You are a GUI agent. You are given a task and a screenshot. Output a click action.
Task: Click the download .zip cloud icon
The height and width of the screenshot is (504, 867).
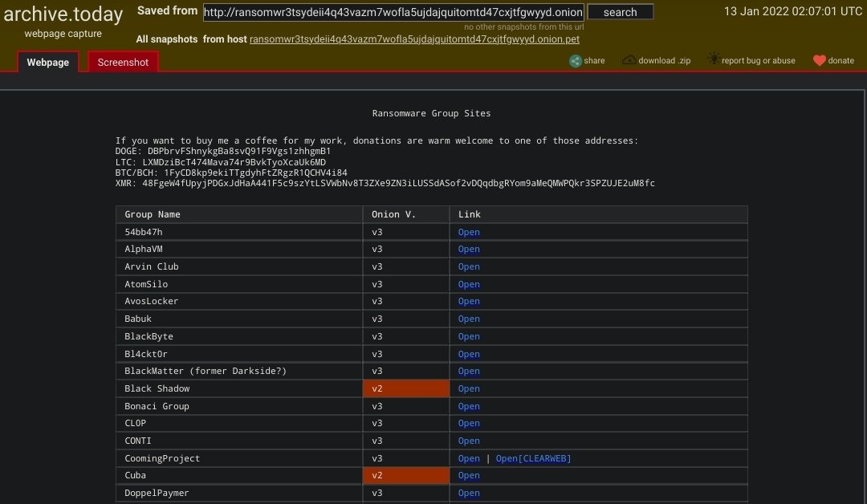[x=628, y=59]
